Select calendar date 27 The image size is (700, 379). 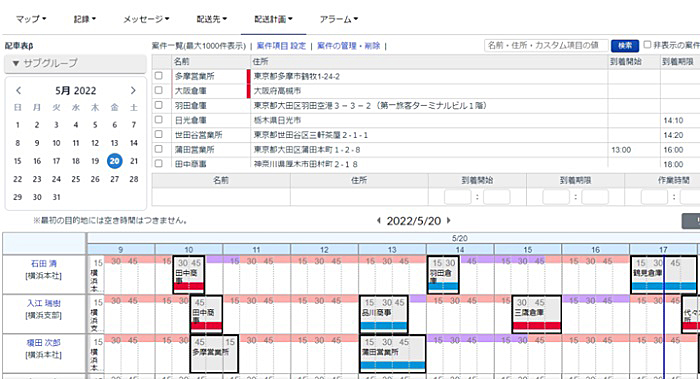pyautogui.click(x=115, y=179)
